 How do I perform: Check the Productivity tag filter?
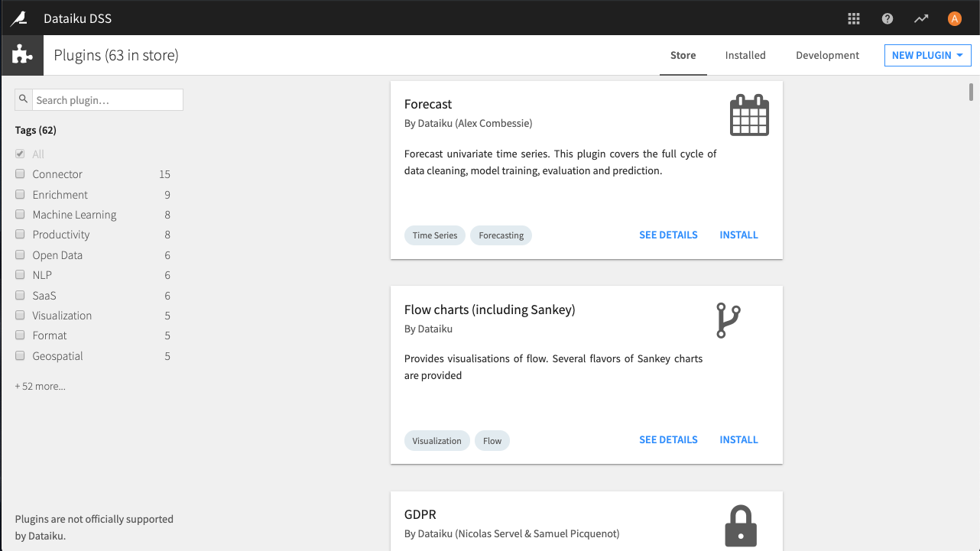click(x=20, y=234)
